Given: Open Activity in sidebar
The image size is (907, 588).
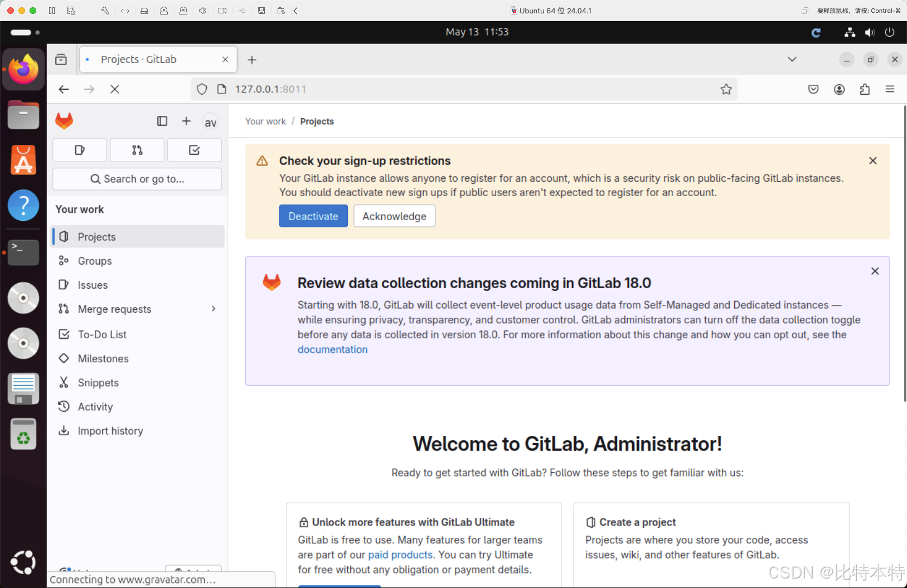Looking at the screenshot, I should coord(138,407).
